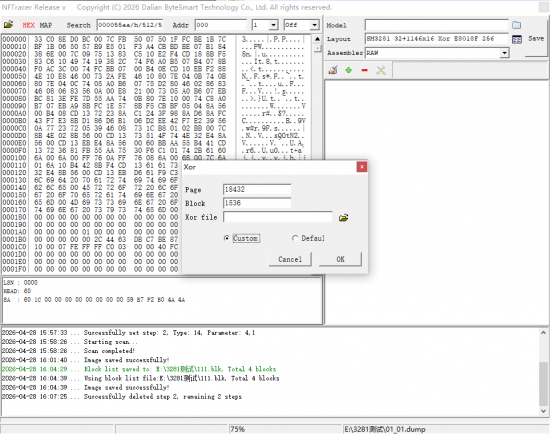Screen dimensions: 550x434
Task: Click the log panel vertical scrollbar thumb
Action: (543, 383)
